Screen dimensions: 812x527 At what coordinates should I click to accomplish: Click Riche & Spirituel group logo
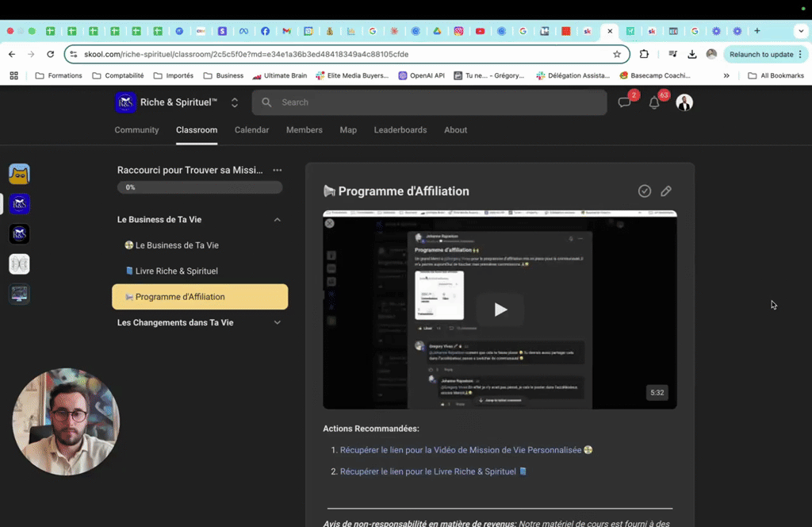[125, 102]
